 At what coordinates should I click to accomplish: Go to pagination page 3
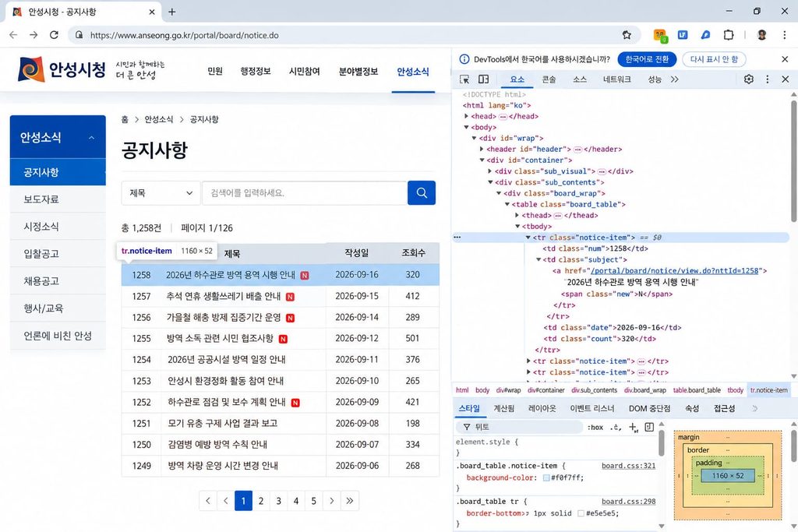click(x=278, y=501)
